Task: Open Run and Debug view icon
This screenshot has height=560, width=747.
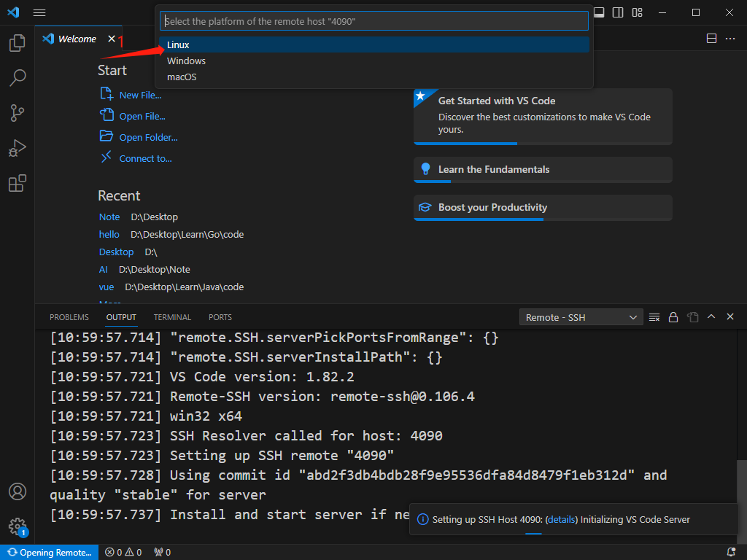Action: click(18, 148)
